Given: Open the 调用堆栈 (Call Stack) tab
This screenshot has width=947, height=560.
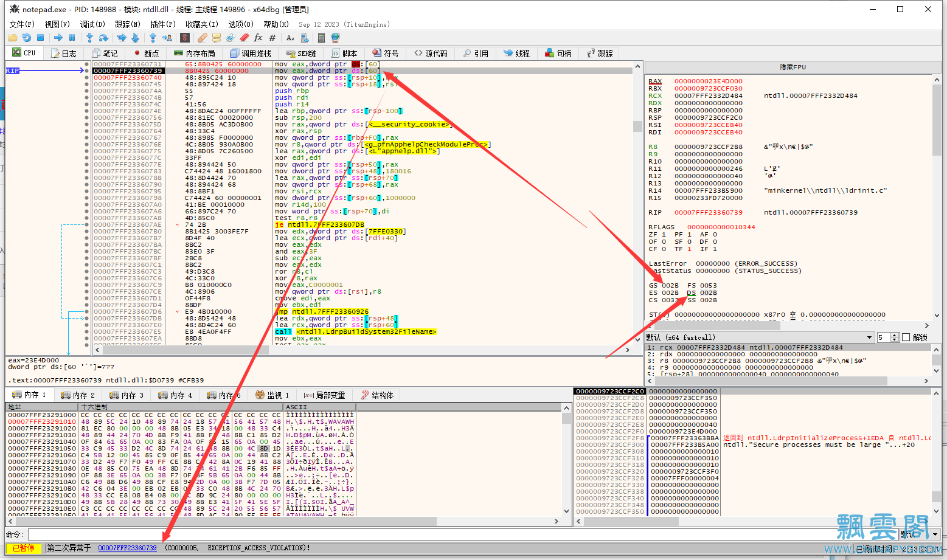Looking at the screenshot, I should (x=251, y=54).
